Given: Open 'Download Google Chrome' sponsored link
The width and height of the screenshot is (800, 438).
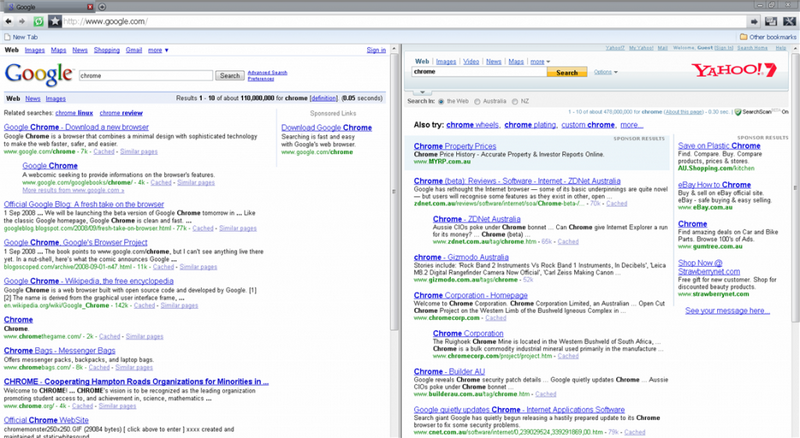Looking at the screenshot, I should pos(327,127).
